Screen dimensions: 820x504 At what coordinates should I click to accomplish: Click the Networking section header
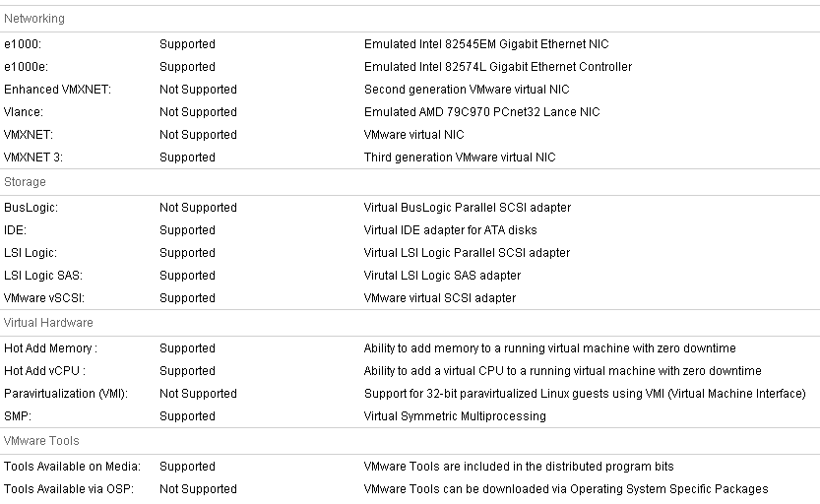click(34, 19)
